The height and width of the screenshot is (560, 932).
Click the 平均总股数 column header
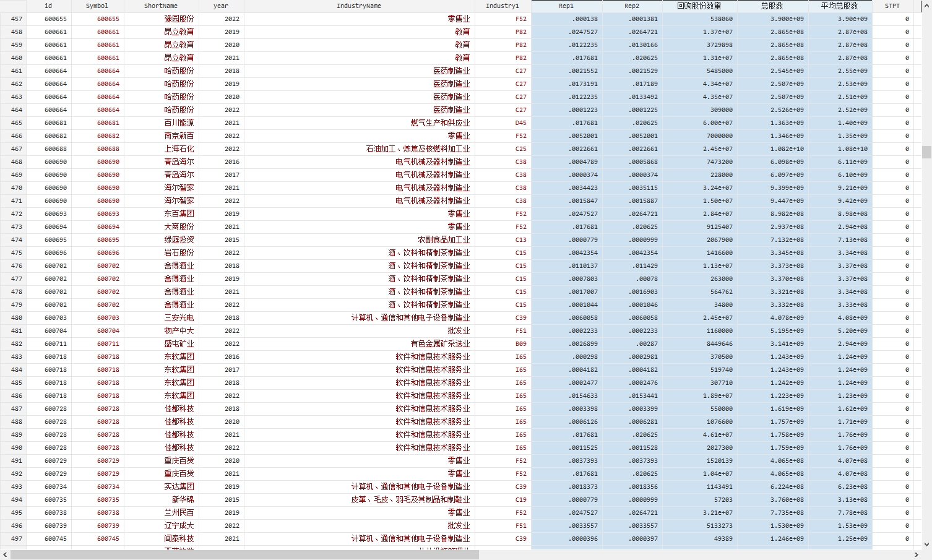click(x=840, y=6)
